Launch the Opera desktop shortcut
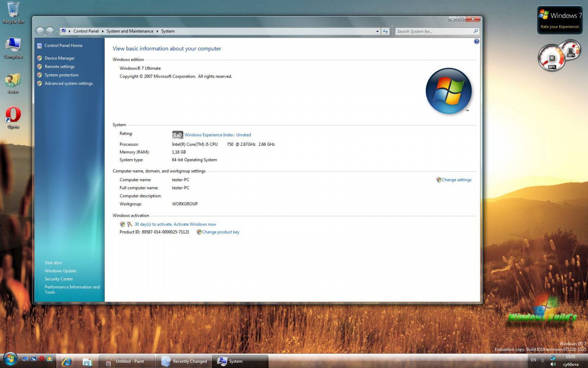 [x=13, y=118]
